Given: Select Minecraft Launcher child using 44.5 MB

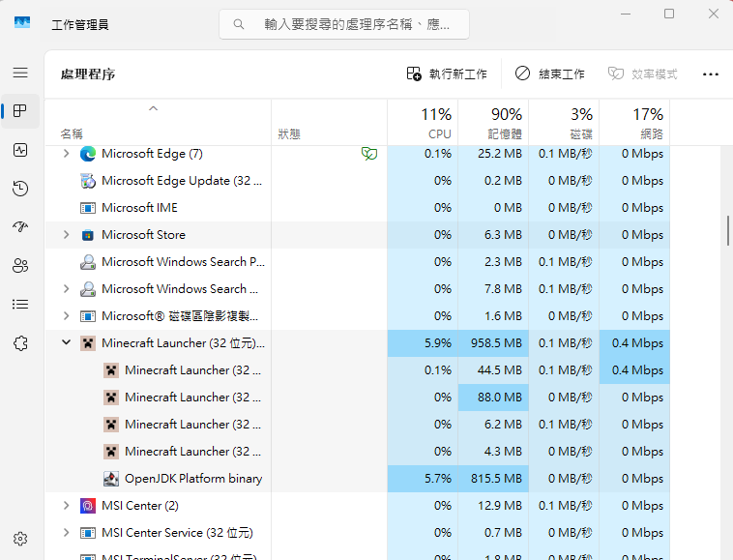Looking at the screenshot, I should pyautogui.click(x=357, y=370).
